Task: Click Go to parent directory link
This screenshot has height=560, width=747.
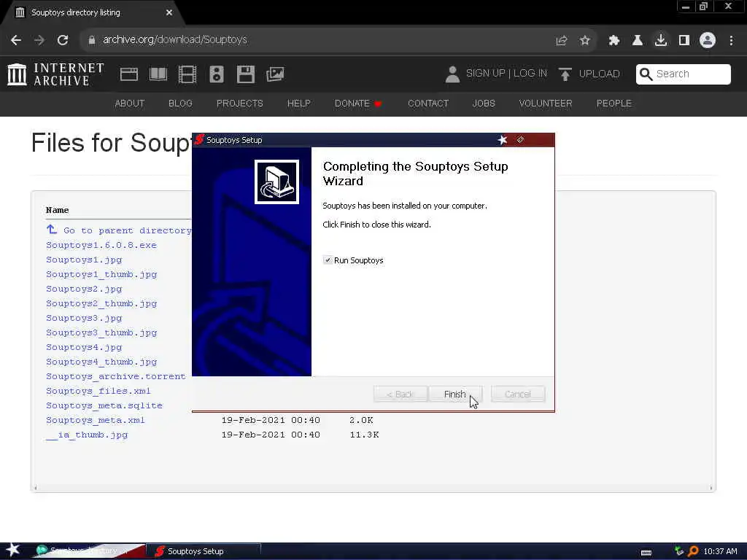Action: (x=119, y=230)
